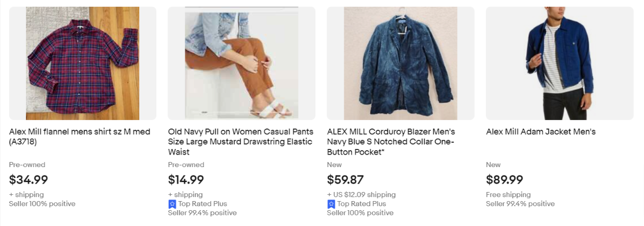The width and height of the screenshot is (644, 226).
Task: Click the Top Rated Plus badge under Old Navy pants
Action: tap(198, 204)
